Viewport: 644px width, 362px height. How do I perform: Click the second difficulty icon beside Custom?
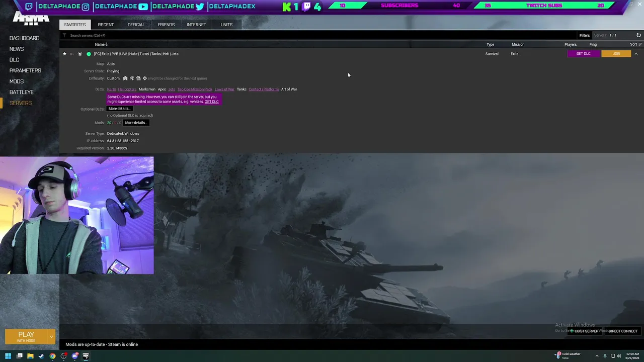point(132,78)
